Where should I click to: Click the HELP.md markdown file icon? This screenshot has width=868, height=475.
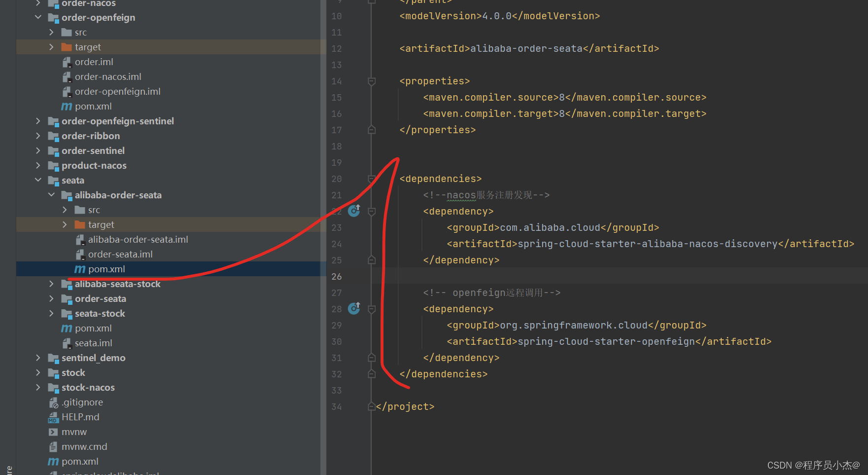pyautogui.click(x=53, y=417)
